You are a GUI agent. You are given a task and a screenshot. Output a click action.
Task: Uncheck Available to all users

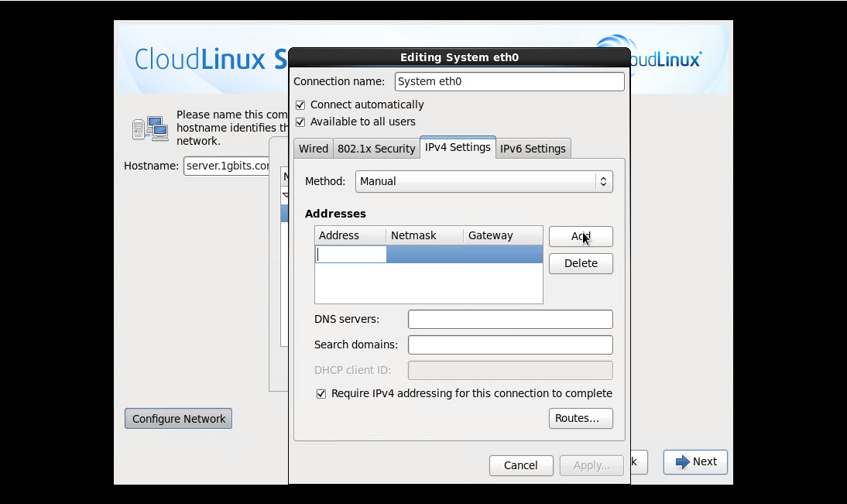point(300,122)
